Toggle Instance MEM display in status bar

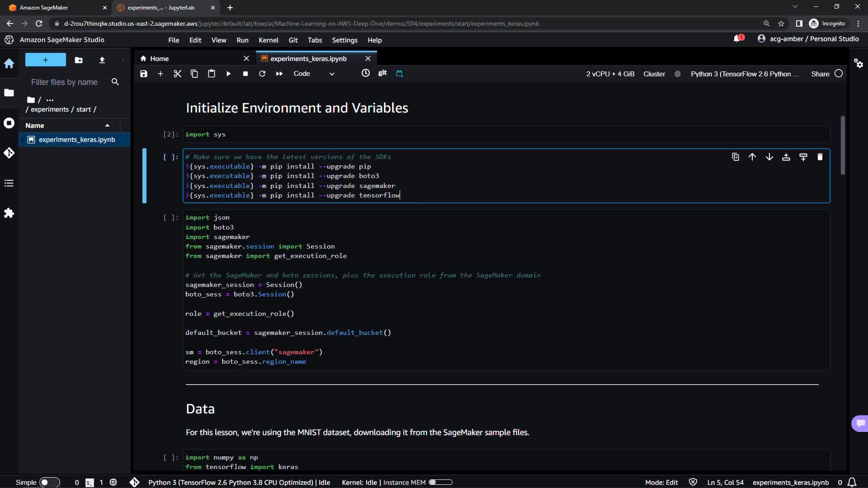pos(440,482)
